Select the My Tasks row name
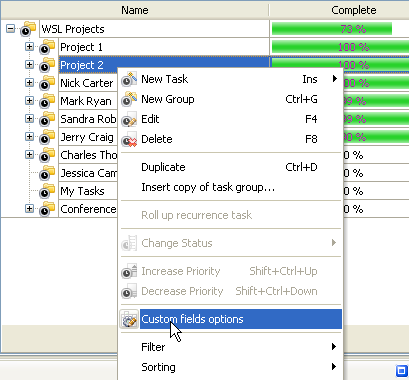The image size is (409, 380). click(82, 191)
